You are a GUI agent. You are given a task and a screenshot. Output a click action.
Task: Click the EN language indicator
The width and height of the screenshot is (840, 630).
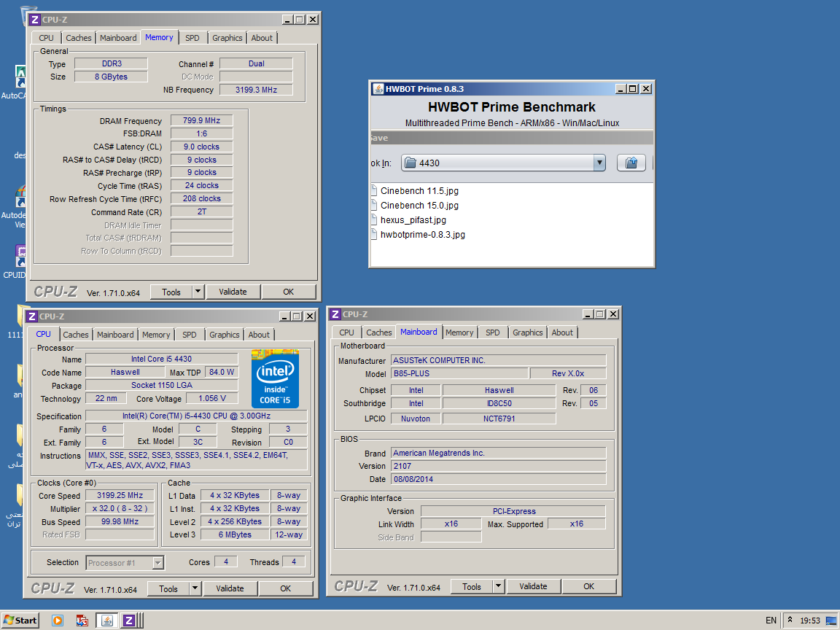771,621
